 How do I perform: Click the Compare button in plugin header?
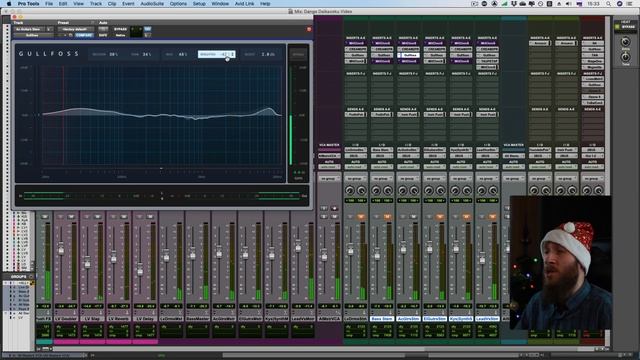[x=84, y=36]
